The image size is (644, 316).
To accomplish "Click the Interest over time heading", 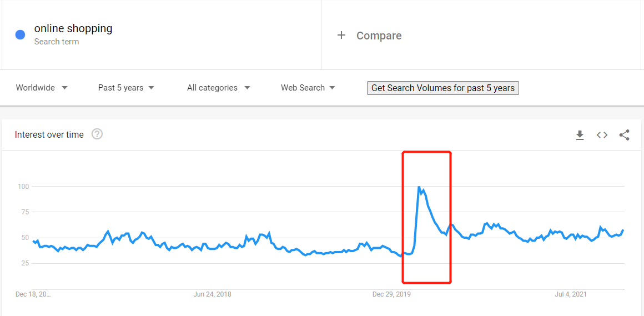I will coord(49,134).
